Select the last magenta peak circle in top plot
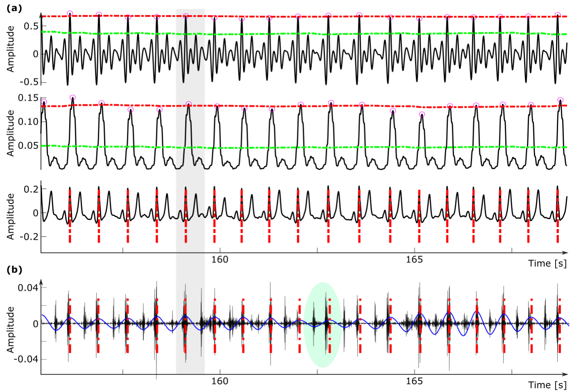This screenshot has width=572, height=392. (x=558, y=15)
